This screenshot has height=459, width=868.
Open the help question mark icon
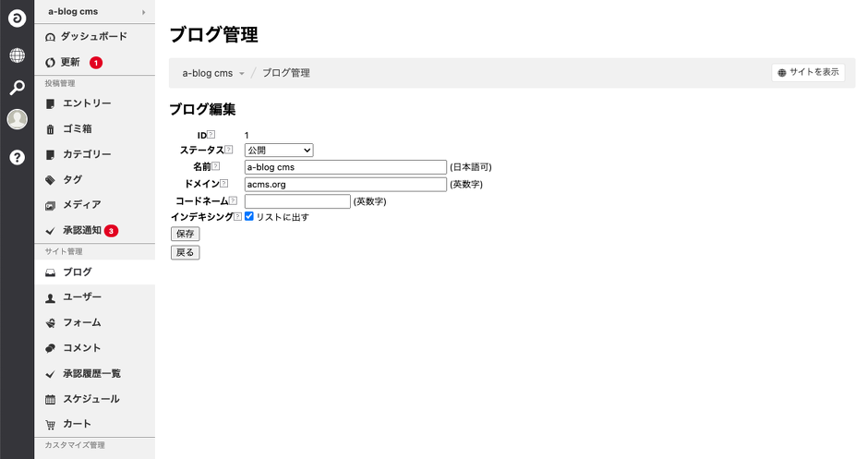pyautogui.click(x=18, y=157)
